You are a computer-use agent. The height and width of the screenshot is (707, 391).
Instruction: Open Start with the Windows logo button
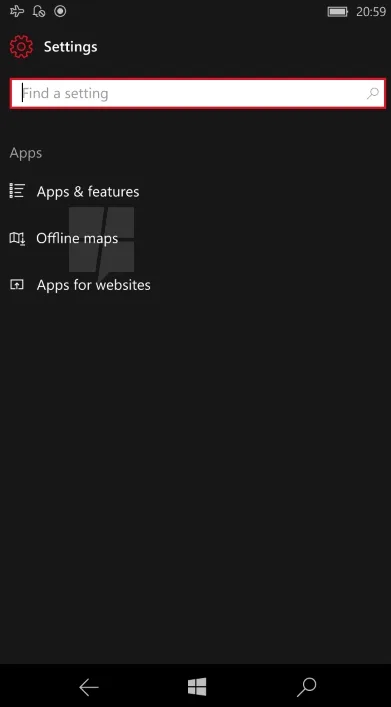coord(197,687)
